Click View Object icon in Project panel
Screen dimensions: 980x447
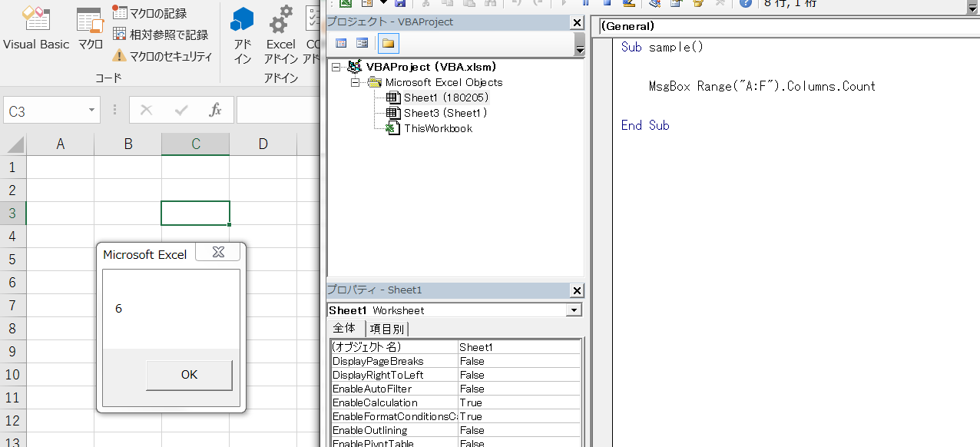click(x=362, y=43)
